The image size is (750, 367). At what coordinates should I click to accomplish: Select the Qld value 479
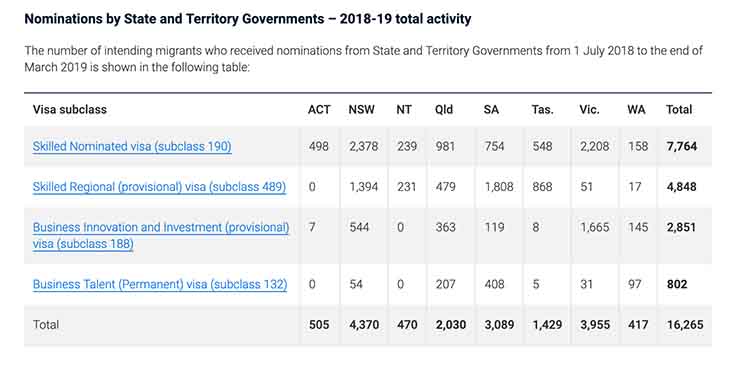coord(445,187)
